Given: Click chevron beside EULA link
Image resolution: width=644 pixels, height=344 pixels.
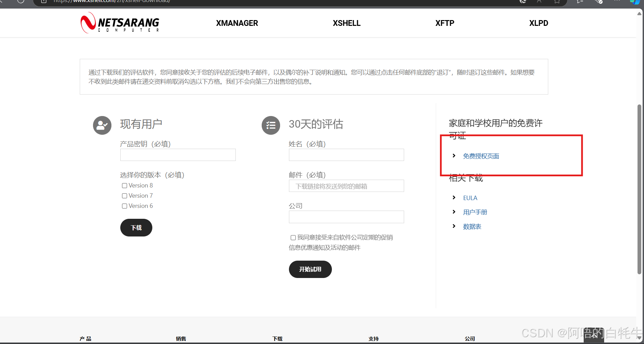Looking at the screenshot, I should click(x=454, y=198).
